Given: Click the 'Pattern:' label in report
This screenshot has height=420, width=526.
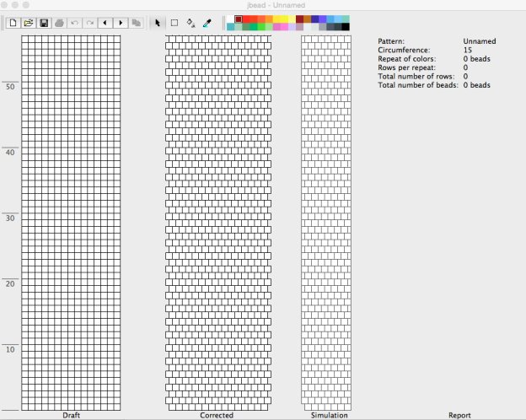Looking at the screenshot, I should 391,41.
